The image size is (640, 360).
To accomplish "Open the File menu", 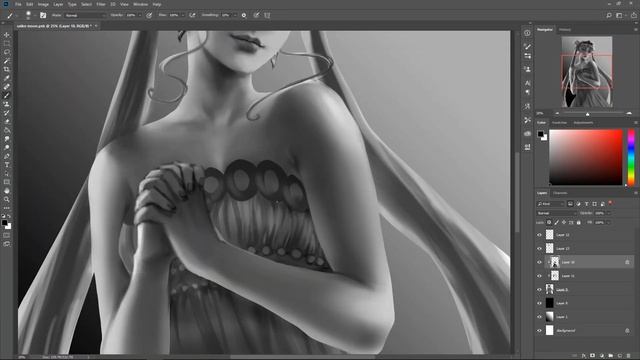I will pyautogui.click(x=18, y=4).
